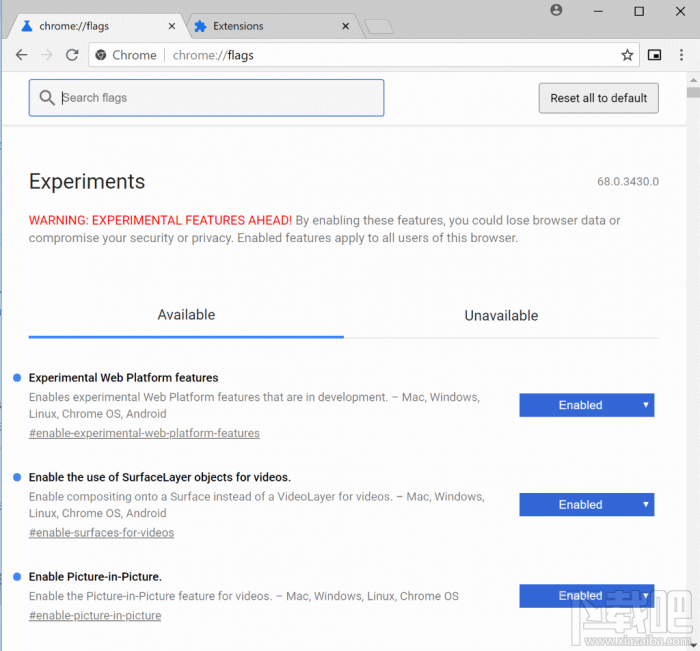Click 'Experimental Web Platform features' title
The width and height of the screenshot is (700, 651).
123,378
